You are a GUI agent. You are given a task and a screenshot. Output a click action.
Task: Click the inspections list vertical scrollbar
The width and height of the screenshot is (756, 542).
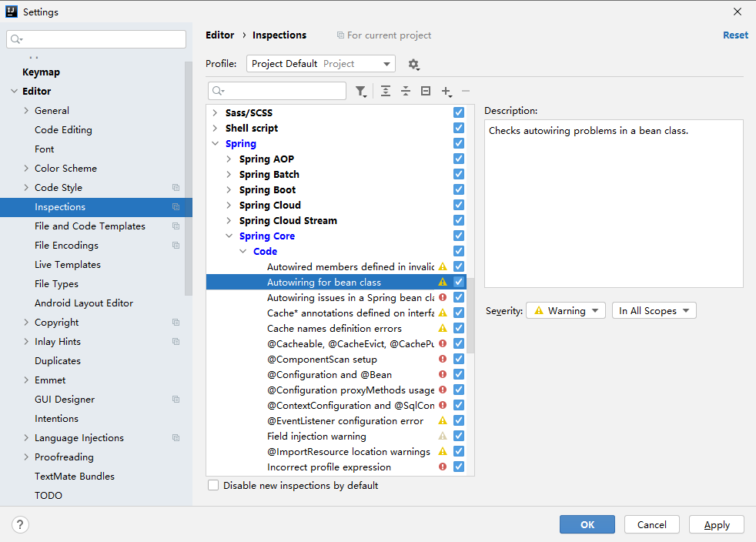pyautogui.click(x=470, y=316)
